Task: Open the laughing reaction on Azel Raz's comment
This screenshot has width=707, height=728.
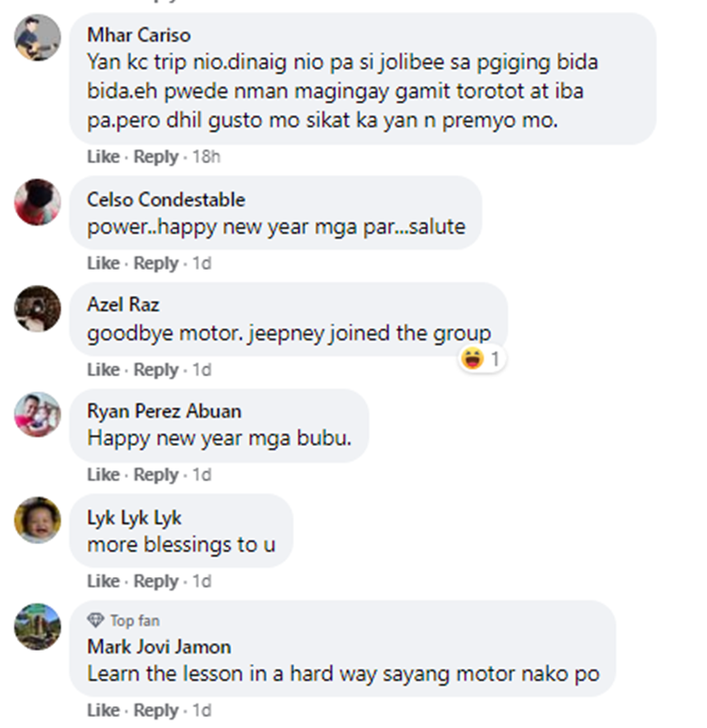Action: click(482, 359)
